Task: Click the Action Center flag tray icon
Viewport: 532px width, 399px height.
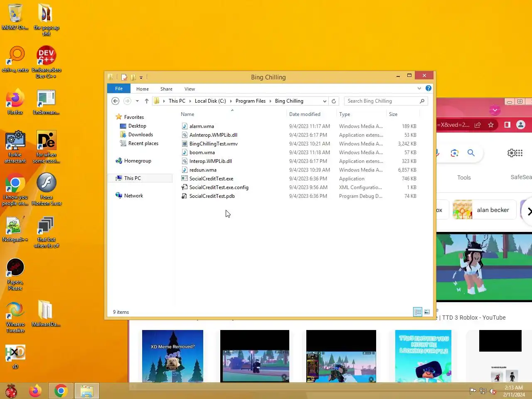Action: pyautogui.click(x=473, y=391)
